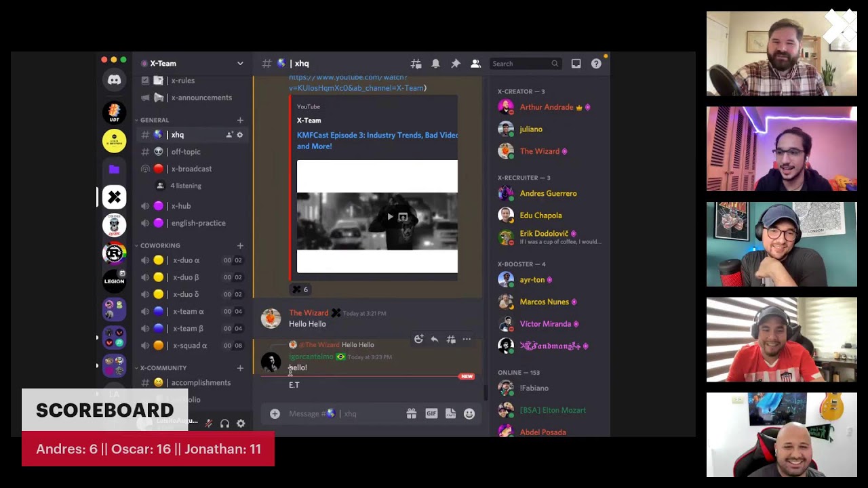Expand the purple server folder icon

(114, 169)
